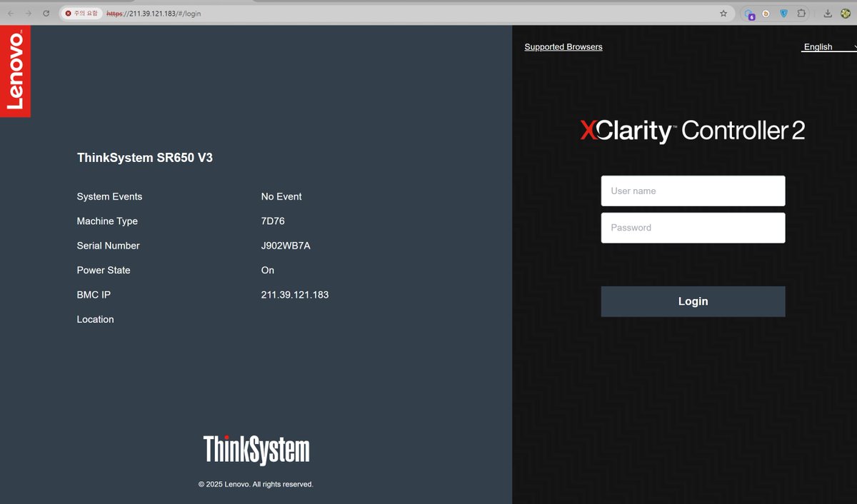
Task: Click the Power State value 'On'
Action: pos(268,270)
